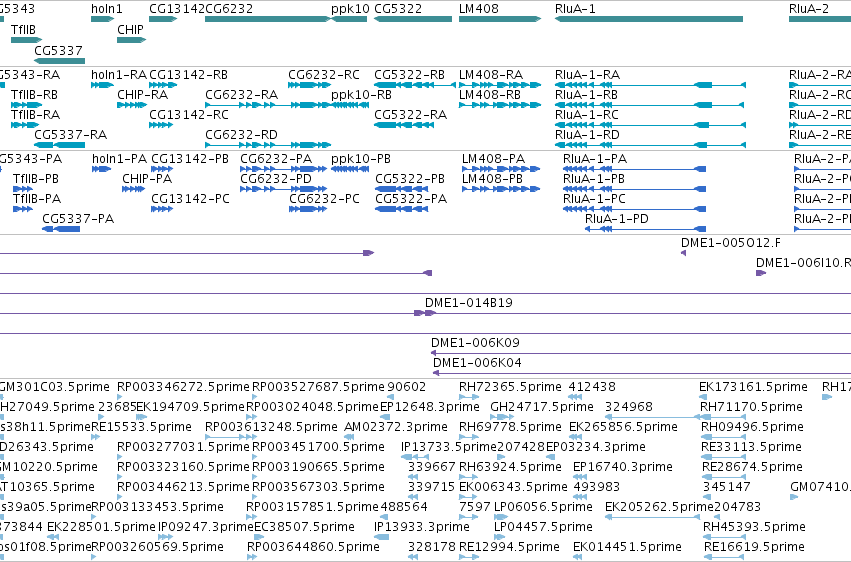Click the CG5322 gene label in top track

point(398,9)
